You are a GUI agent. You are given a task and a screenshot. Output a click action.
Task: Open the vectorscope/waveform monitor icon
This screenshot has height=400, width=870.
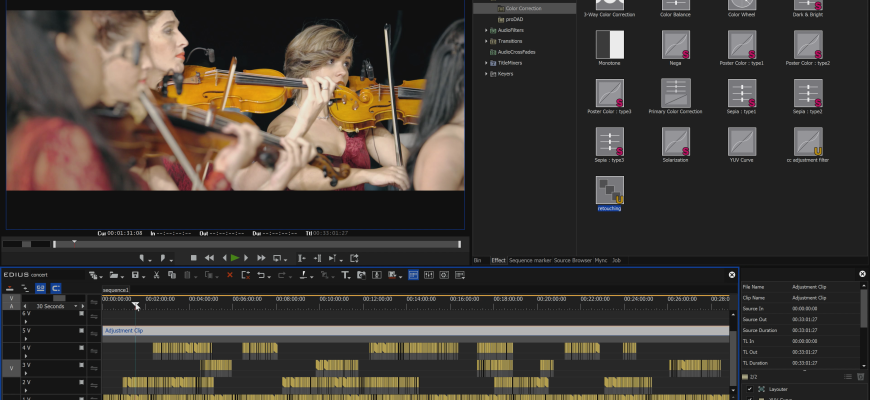[x=444, y=275]
